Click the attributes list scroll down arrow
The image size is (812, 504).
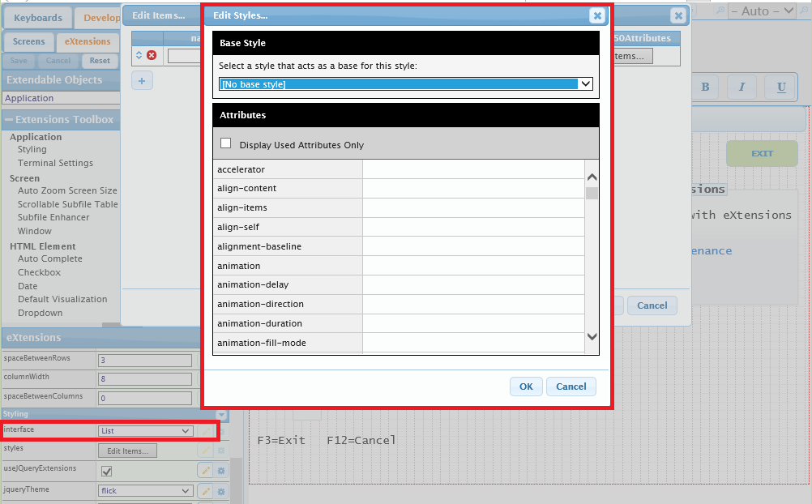(592, 336)
